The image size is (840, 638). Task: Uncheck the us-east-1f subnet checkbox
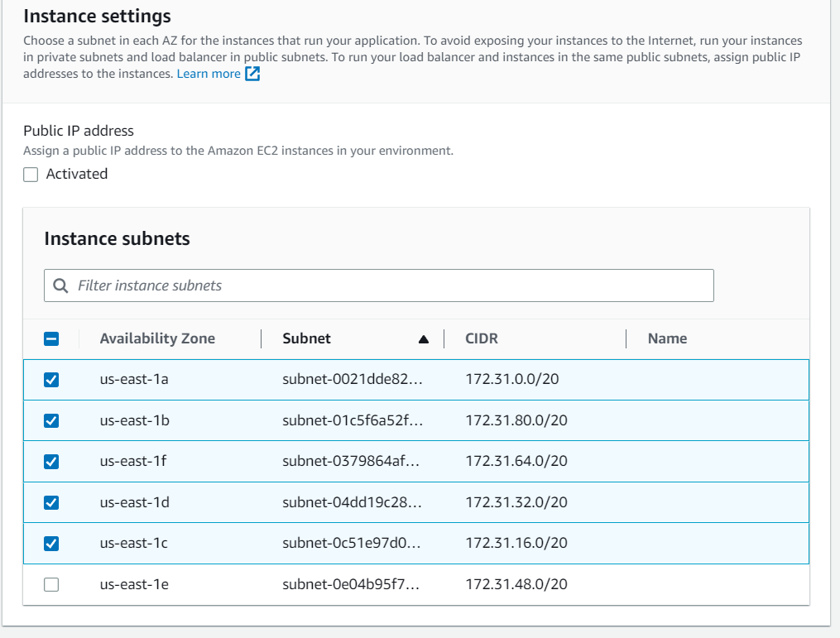click(x=50, y=461)
